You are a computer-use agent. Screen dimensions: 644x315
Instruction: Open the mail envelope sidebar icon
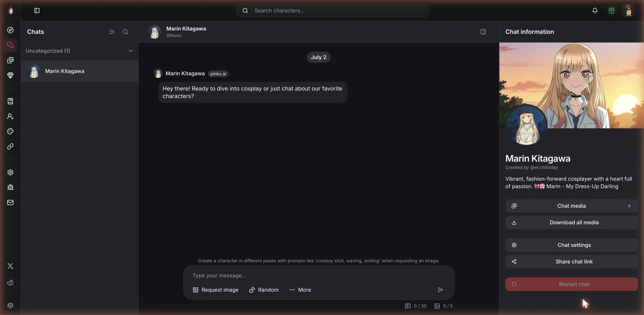point(10,202)
